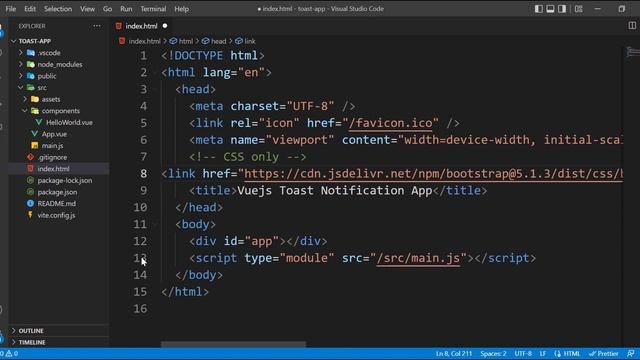The height and width of the screenshot is (360, 640).
Task: Click the npm icon beside package.json
Action: [x=30, y=191]
